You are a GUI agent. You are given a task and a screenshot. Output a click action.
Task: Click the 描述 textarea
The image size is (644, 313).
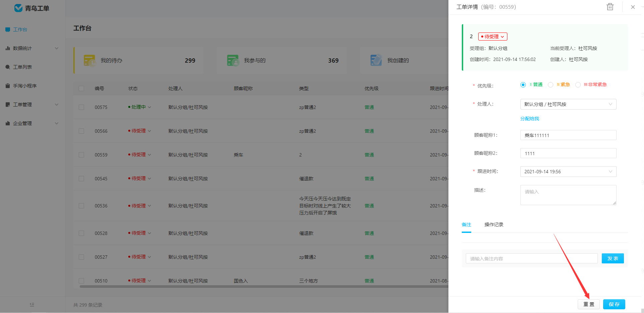coord(568,195)
